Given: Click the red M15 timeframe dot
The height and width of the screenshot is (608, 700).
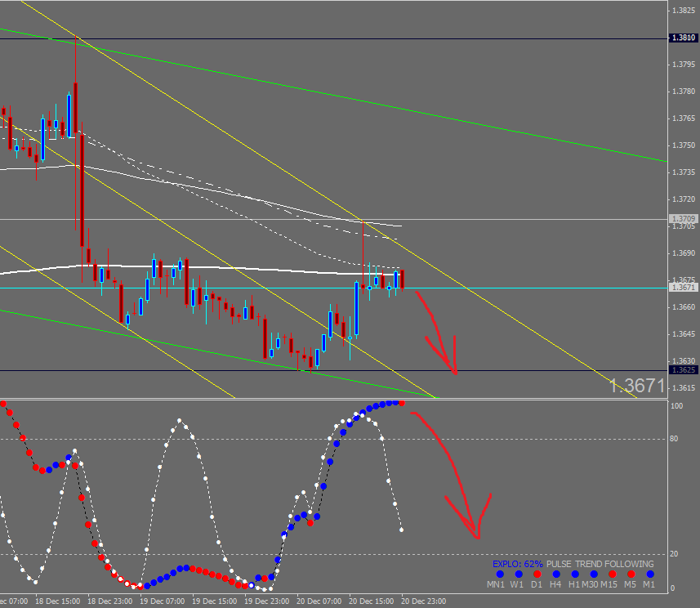Looking at the screenshot, I should 613,574.
